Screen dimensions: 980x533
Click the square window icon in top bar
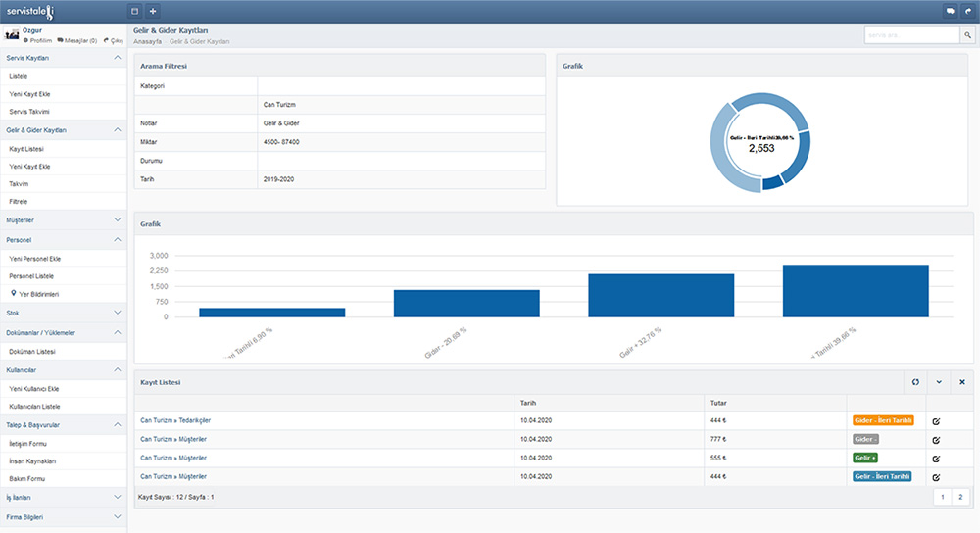tap(135, 11)
